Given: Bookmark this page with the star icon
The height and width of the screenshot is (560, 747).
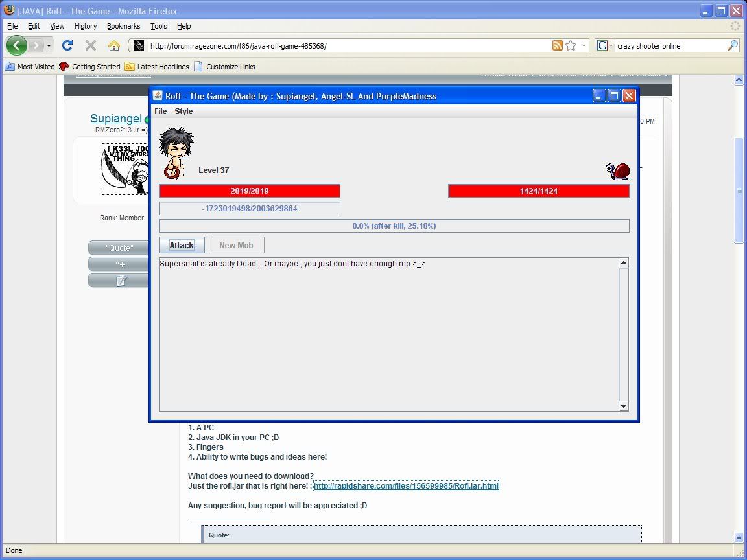Looking at the screenshot, I should [571, 45].
